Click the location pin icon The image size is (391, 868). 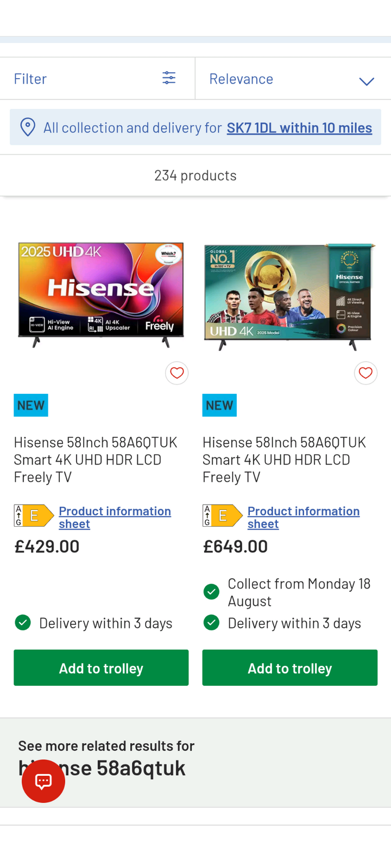point(28,127)
